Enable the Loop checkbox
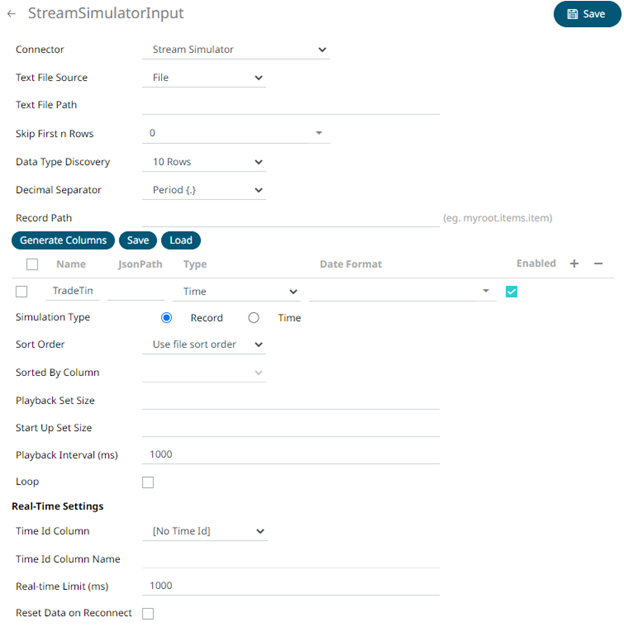This screenshot has height=627, width=624. pyautogui.click(x=148, y=482)
